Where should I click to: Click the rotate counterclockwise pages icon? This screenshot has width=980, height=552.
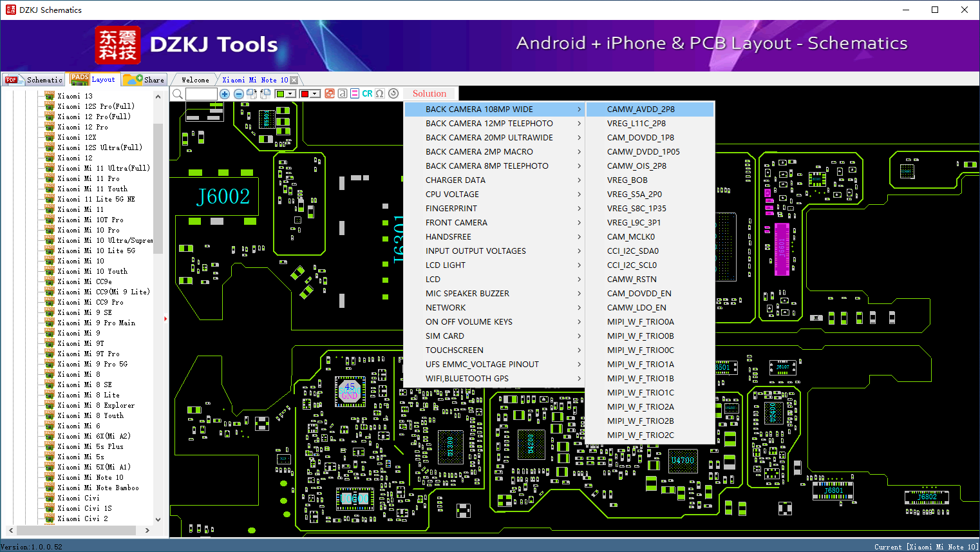[x=265, y=94]
